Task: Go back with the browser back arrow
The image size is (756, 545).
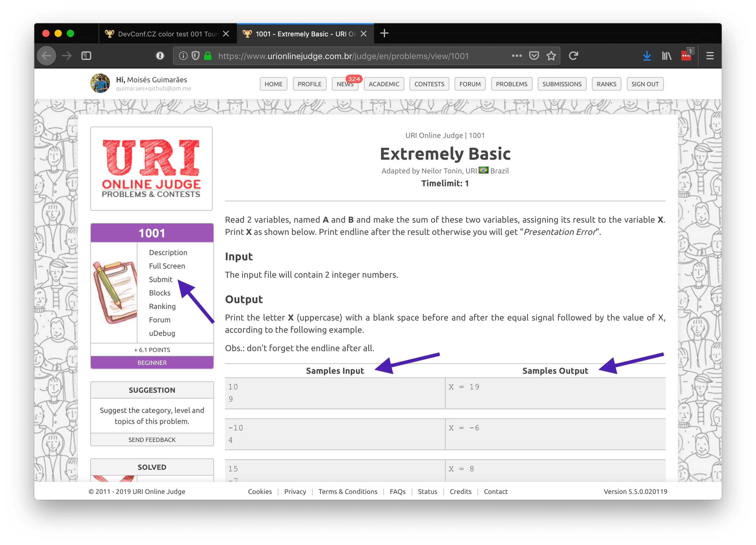Action: (x=46, y=56)
